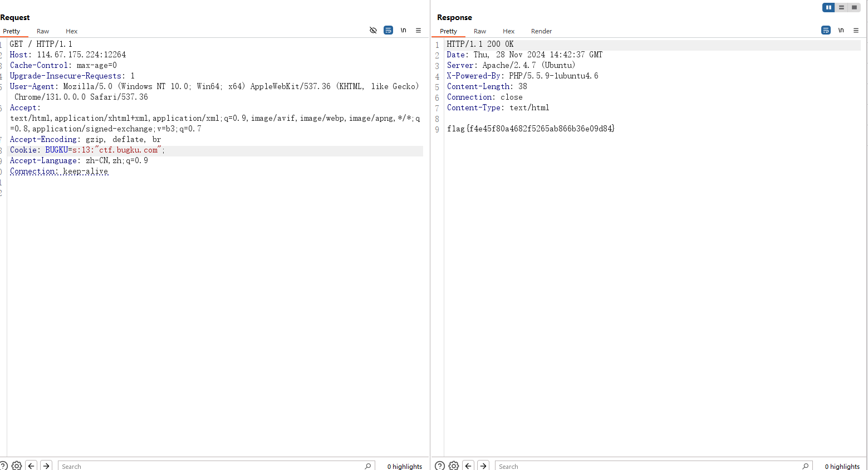Click the Response search input field
868x470 pixels.
649,466
